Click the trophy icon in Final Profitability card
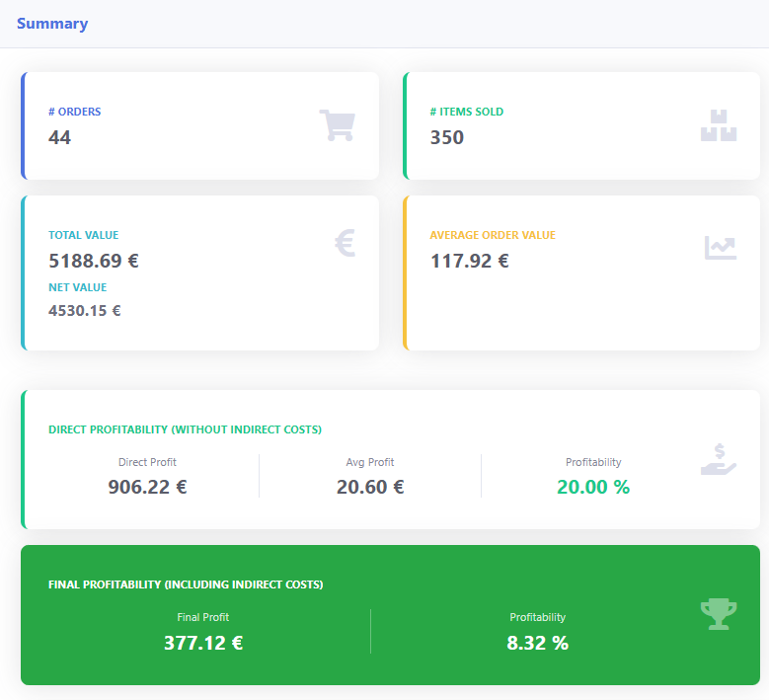 pos(719,614)
